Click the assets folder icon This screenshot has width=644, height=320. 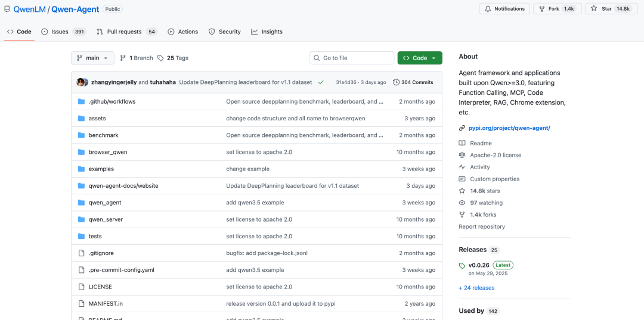(81, 118)
